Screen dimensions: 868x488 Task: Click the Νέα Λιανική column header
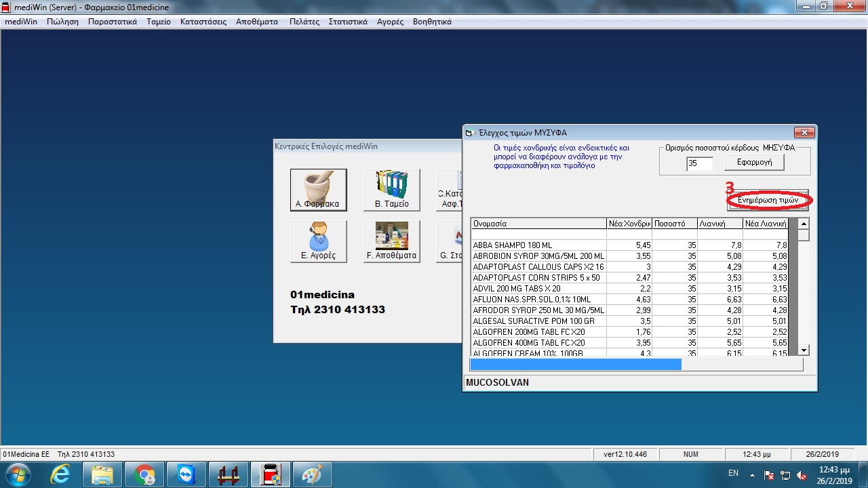[x=766, y=224]
